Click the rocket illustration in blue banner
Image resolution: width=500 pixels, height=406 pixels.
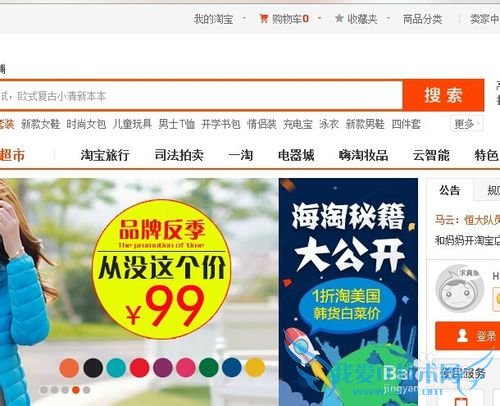[x=304, y=350]
